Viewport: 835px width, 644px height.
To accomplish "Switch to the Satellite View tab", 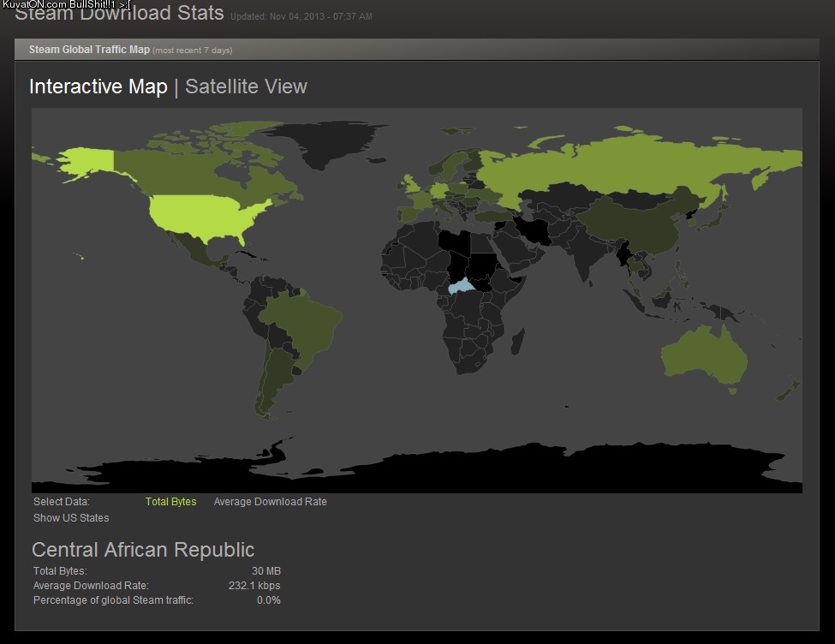I will (x=246, y=86).
